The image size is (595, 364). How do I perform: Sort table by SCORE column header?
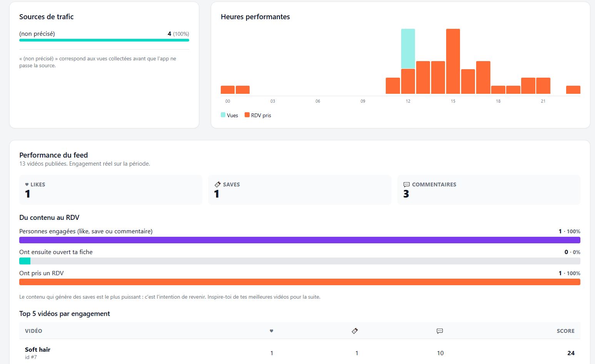(565, 331)
